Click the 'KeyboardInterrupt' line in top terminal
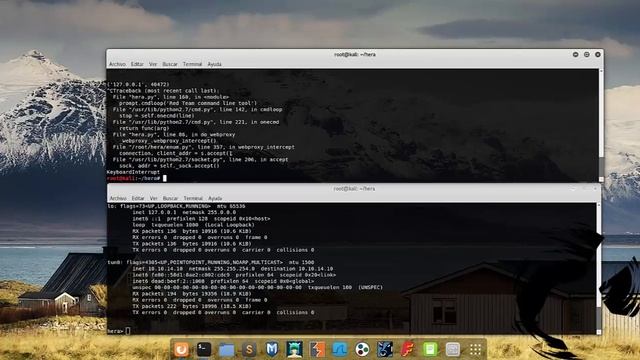Viewport: 640px width, 360px height. click(x=133, y=172)
